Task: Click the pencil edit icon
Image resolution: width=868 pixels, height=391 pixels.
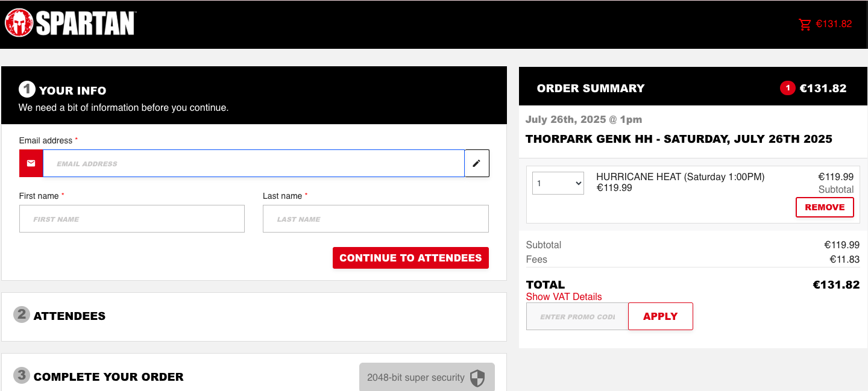Action: pyautogui.click(x=477, y=163)
